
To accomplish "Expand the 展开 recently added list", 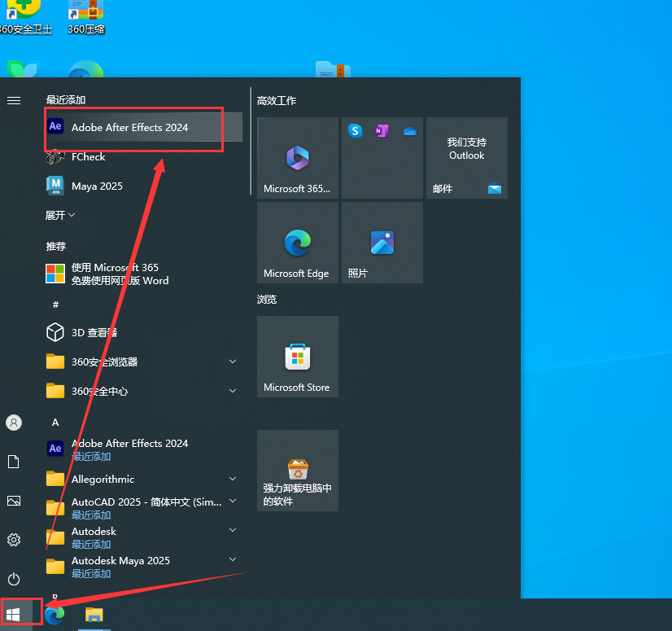I will (60, 215).
